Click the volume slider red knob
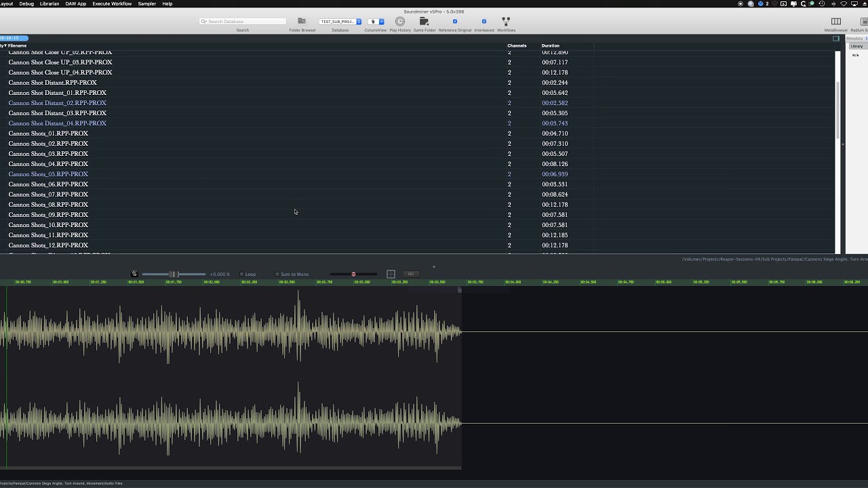This screenshot has height=488, width=868. 353,274
